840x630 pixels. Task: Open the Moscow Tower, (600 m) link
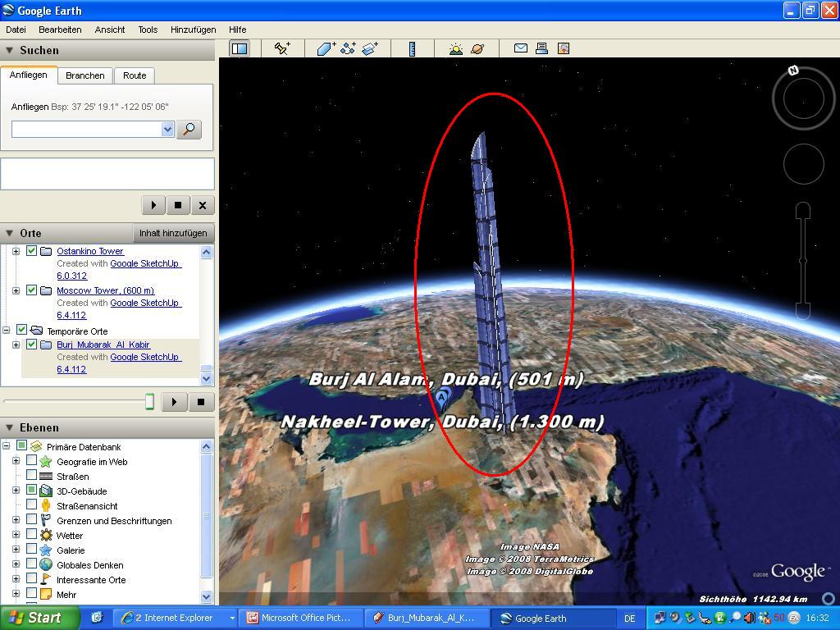tap(106, 290)
